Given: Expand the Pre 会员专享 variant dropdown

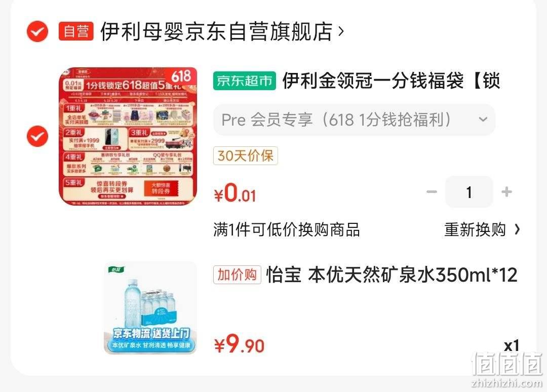Looking at the screenshot, I should [x=354, y=120].
